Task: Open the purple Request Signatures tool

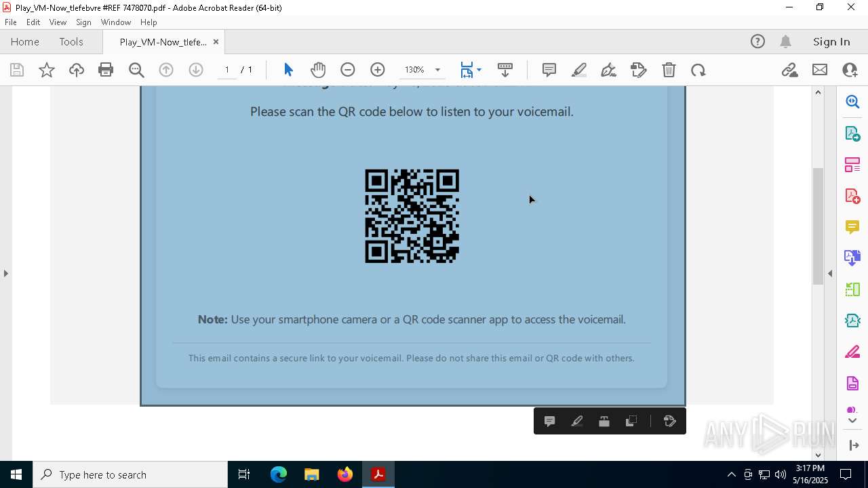Action: (x=852, y=384)
